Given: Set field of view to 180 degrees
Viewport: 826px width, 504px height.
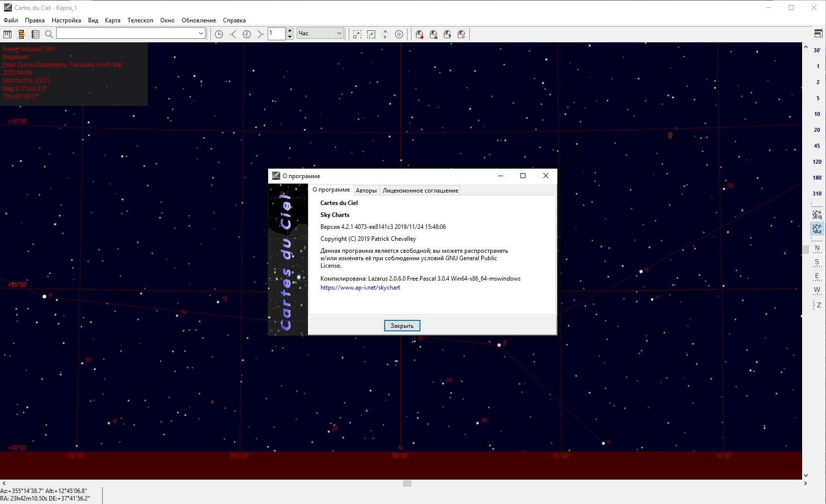Looking at the screenshot, I should (817, 178).
